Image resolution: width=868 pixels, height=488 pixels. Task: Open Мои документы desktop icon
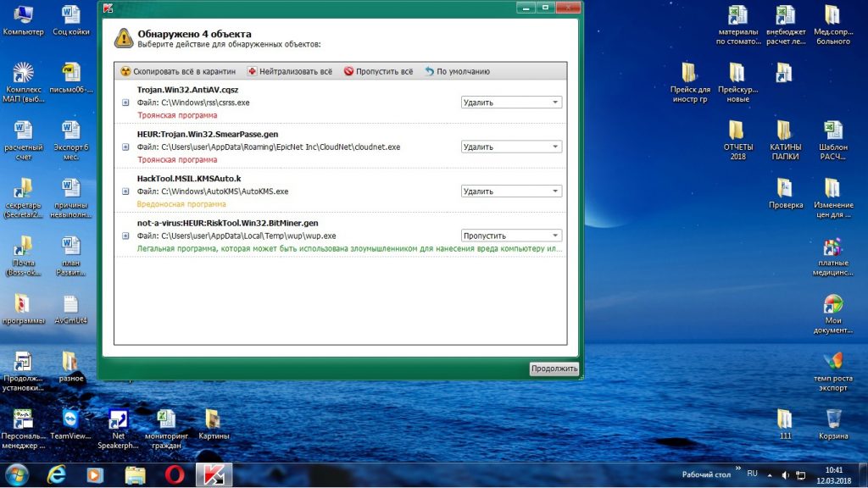pyautogui.click(x=833, y=304)
